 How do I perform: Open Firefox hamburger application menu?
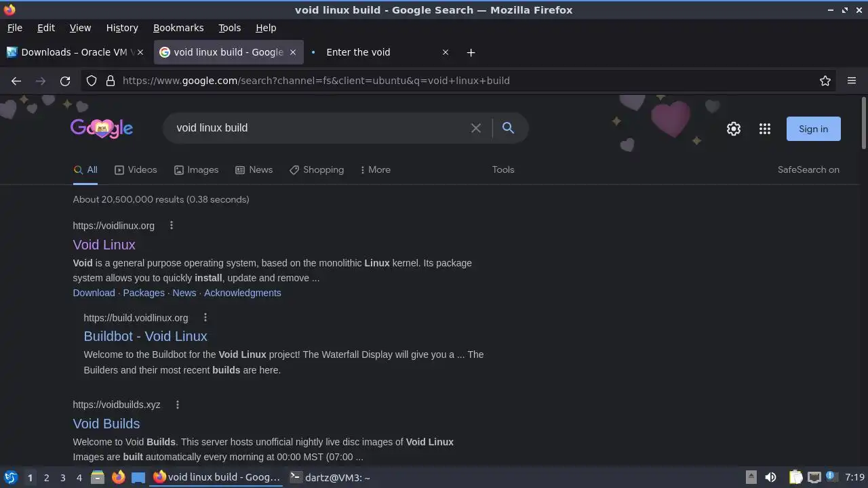coord(852,81)
